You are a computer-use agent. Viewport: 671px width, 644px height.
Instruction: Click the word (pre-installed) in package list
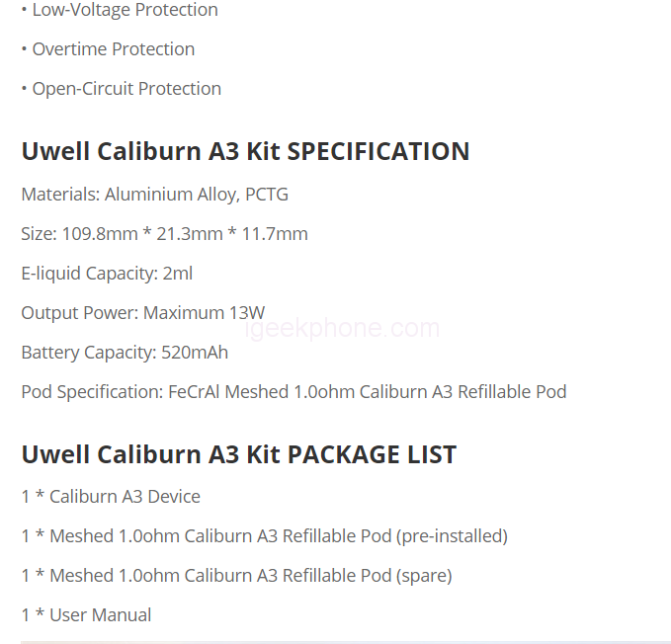[454, 536]
